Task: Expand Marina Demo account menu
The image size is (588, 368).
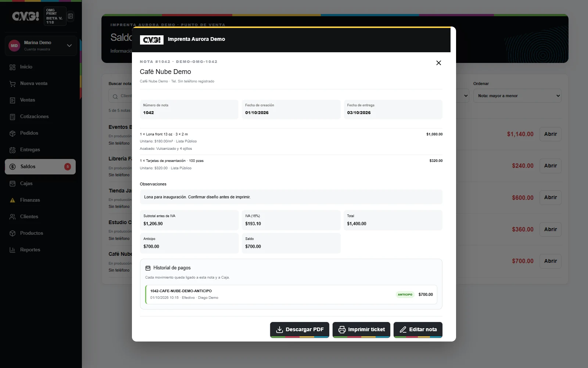Action: coord(69,46)
